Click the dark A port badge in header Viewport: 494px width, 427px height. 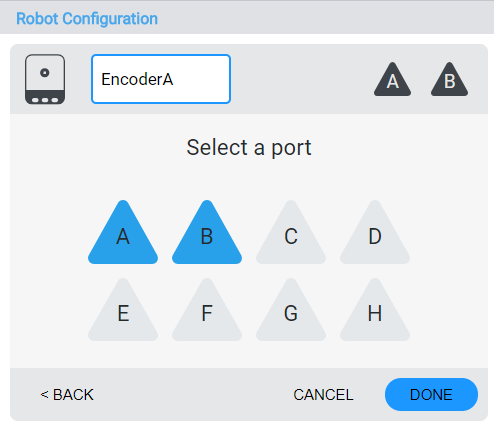pos(392,80)
